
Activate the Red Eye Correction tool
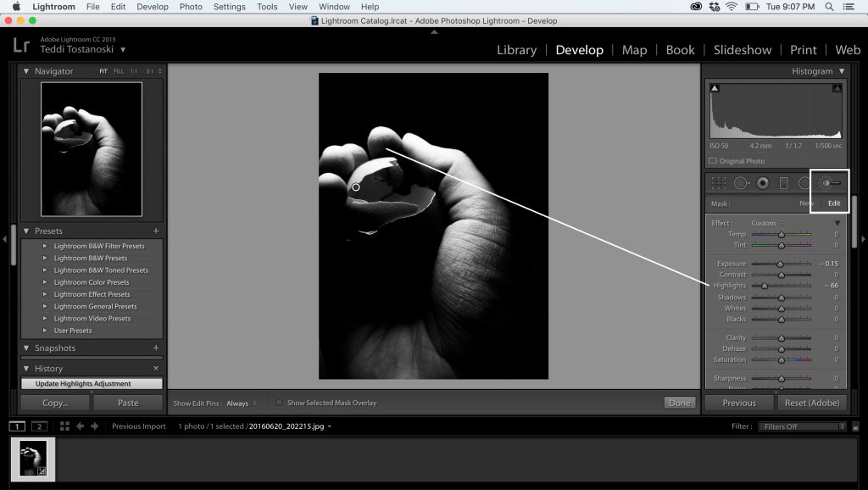(763, 182)
